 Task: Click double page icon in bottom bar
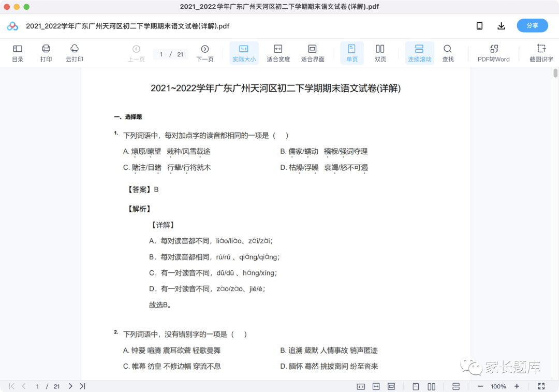(431, 386)
